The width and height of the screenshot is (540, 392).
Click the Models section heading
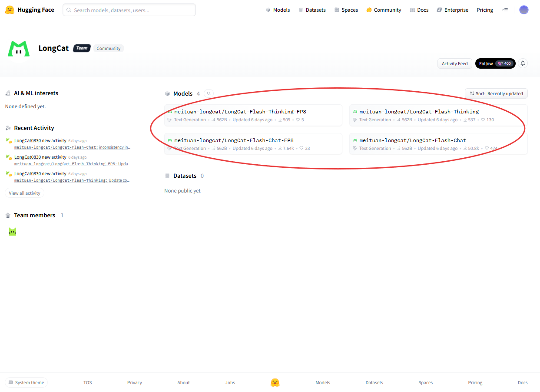coord(182,93)
